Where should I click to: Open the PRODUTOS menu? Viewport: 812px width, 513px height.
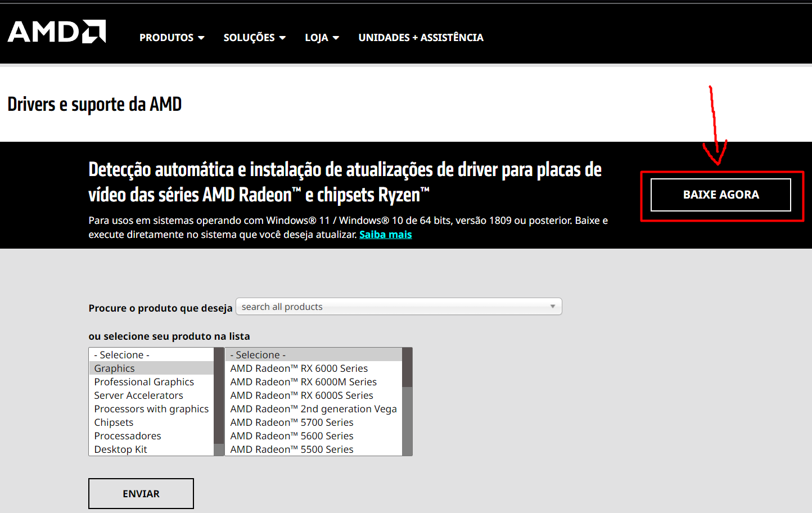point(172,38)
